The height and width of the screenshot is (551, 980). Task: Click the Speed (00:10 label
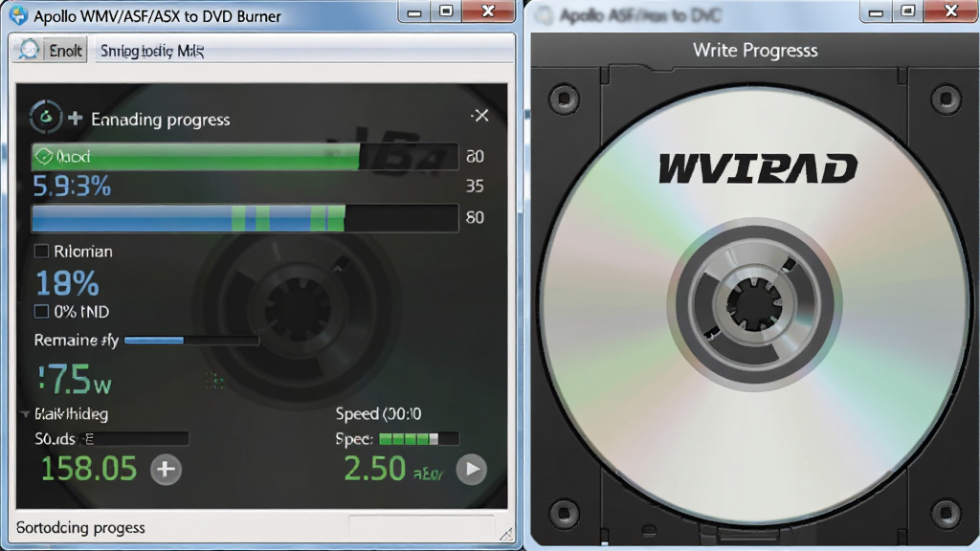(378, 413)
